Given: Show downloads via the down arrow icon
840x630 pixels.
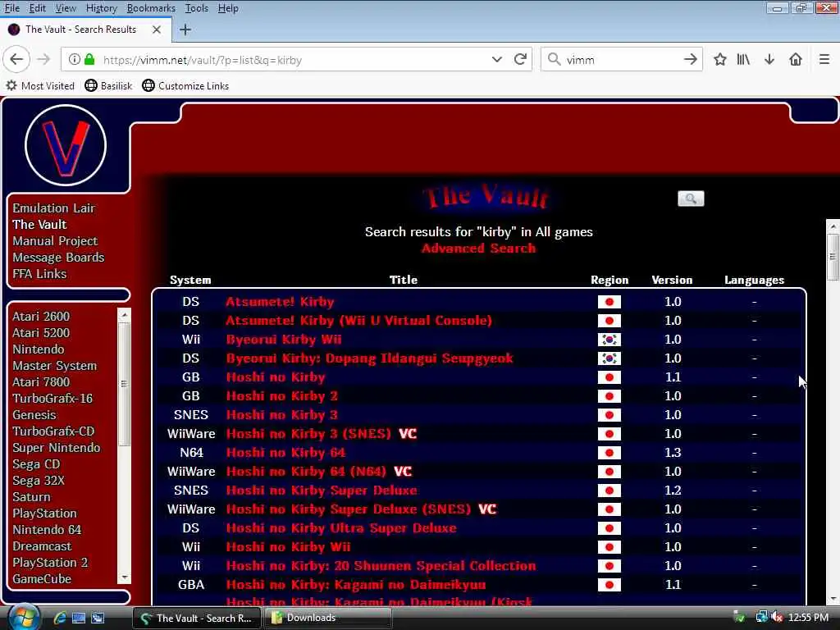Looking at the screenshot, I should pyautogui.click(x=769, y=59).
